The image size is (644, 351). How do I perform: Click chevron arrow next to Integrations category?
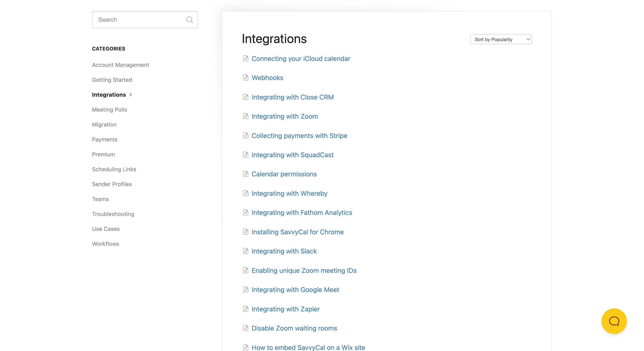coord(131,95)
